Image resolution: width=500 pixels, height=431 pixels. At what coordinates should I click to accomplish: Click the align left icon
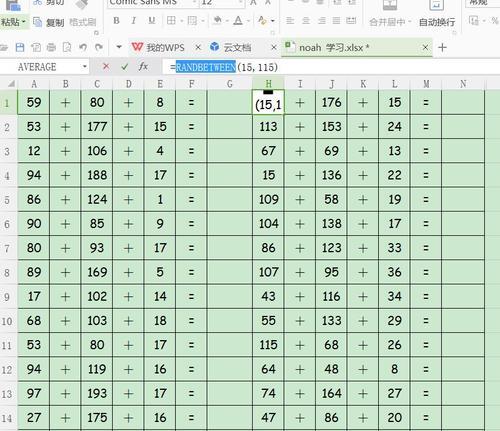pos(290,21)
